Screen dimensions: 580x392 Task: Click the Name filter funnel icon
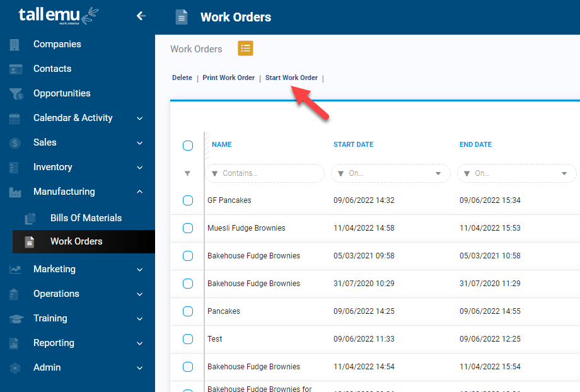pyautogui.click(x=214, y=173)
